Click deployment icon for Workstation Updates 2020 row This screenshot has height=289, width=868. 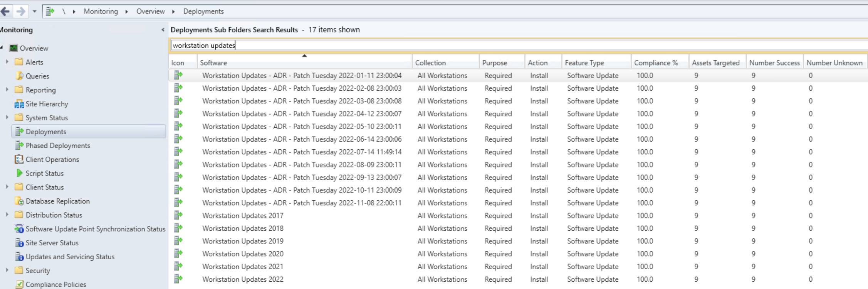(178, 254)
